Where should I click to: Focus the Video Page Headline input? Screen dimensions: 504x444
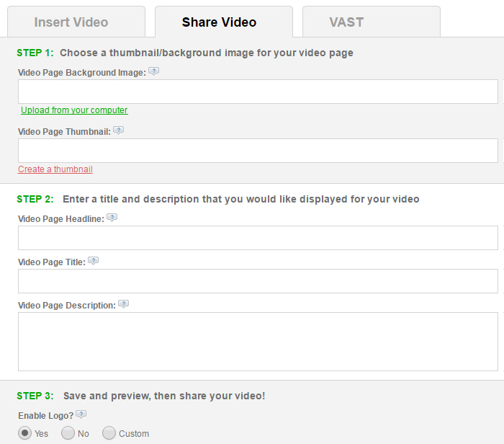[x=258, y=238]
